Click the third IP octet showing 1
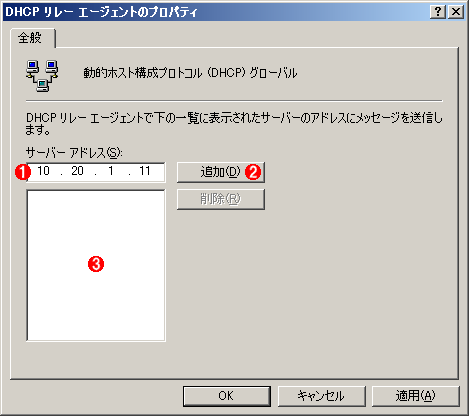The width and height of the screenshot is (469, 416). (x=111, y=171)
